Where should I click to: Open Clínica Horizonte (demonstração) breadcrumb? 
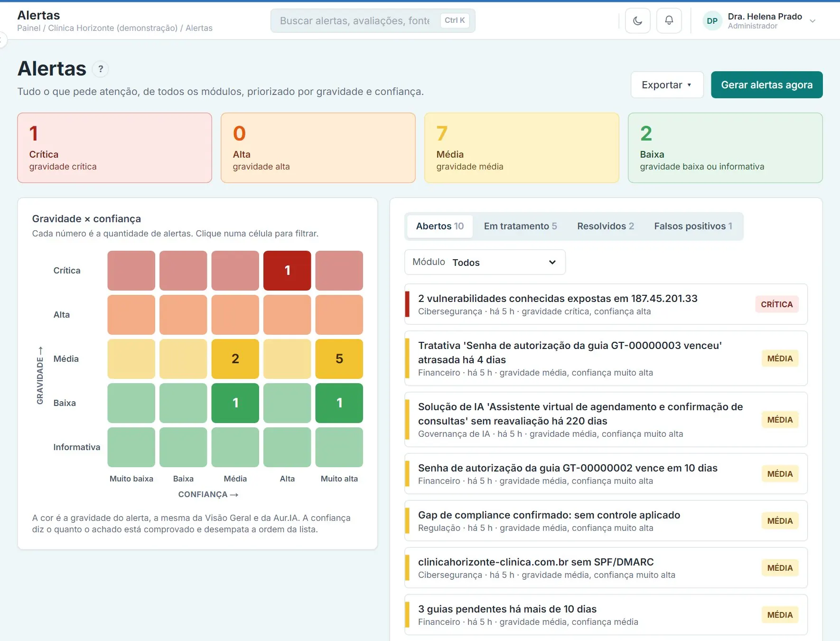[112, 28]
